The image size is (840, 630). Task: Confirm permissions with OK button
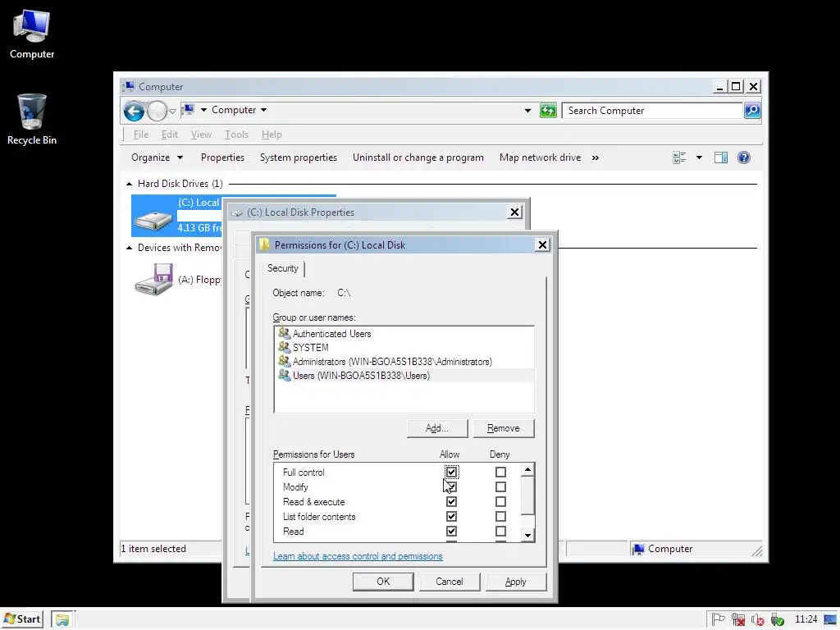[x=383, y=582]
